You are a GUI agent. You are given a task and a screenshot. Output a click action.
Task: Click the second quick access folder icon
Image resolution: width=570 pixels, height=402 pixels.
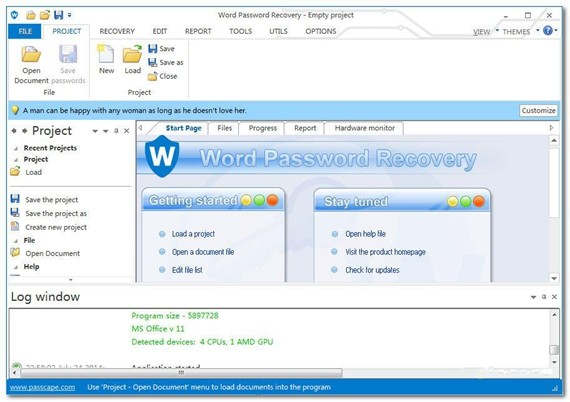tap(45, 15)
